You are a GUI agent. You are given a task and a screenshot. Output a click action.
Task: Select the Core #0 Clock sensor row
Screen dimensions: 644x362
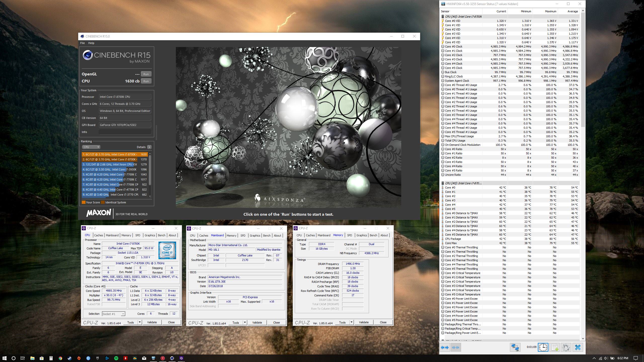[x=510, y=47]
